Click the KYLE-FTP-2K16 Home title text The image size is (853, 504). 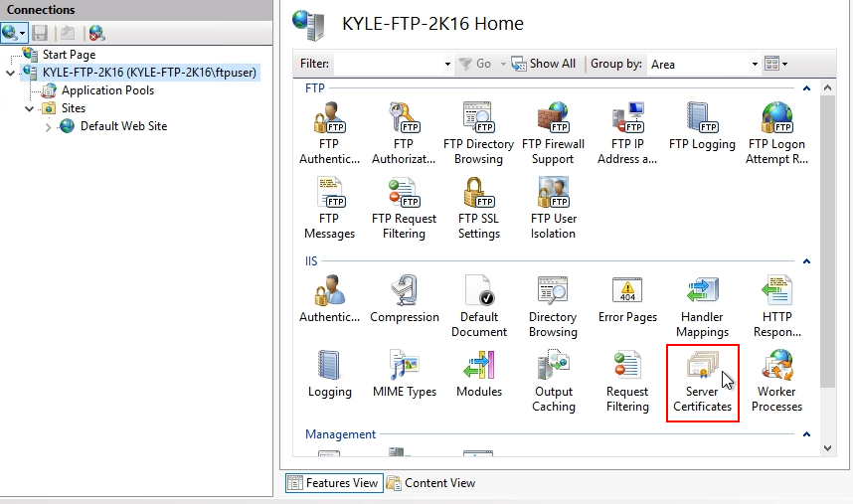pos(432,24)
